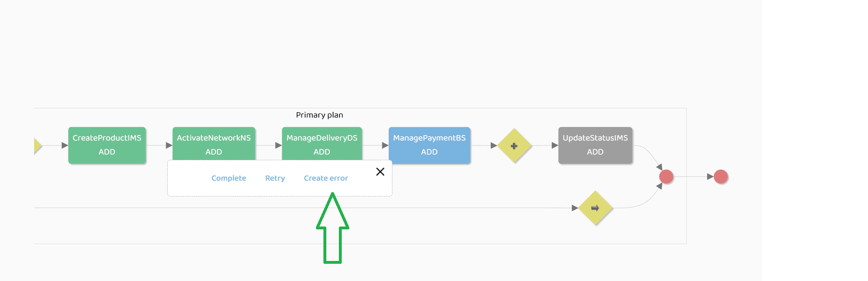Image resolution: width=868 pixels, height=281 pixels.
Task: Click the yellow plus gateway diamond
Action: pyautogui.click(x=514, y=146)
